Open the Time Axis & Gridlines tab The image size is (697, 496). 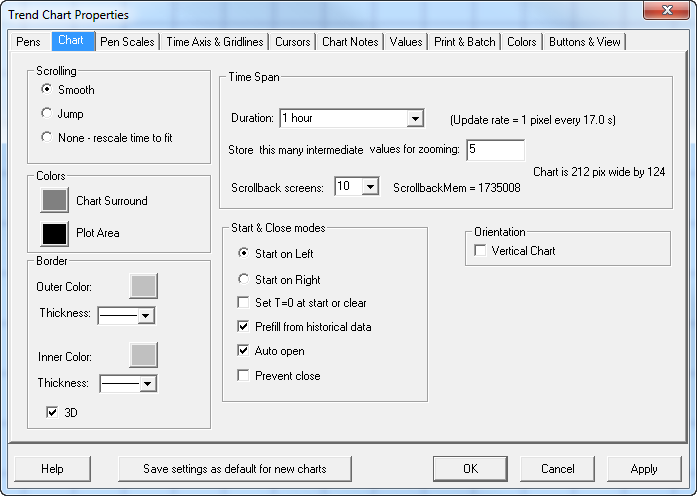coord(214,42)
